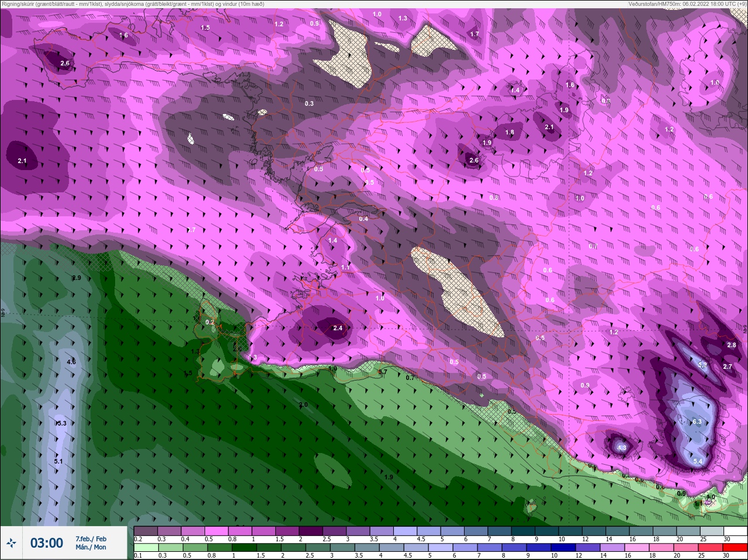The width and height of the screenshot is (748, 560).
Task: Click the 6.3 precipitation value on the map
Action: pos(697,421)
